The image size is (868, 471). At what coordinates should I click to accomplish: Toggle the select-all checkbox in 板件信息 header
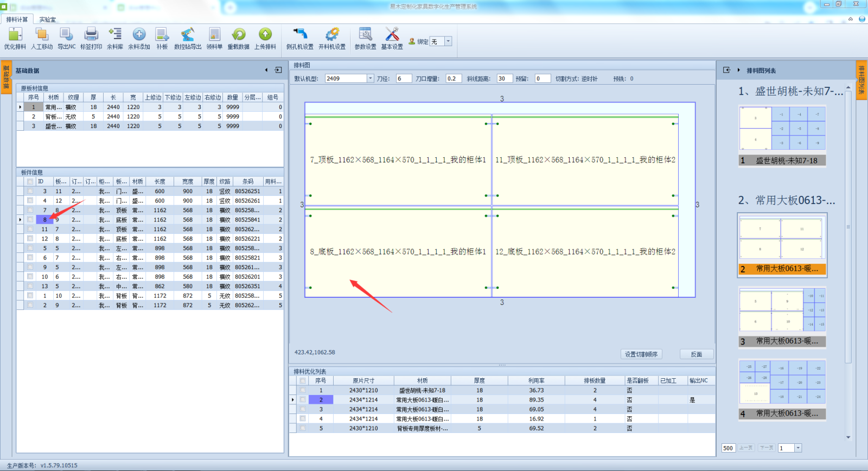pos(30,182)
